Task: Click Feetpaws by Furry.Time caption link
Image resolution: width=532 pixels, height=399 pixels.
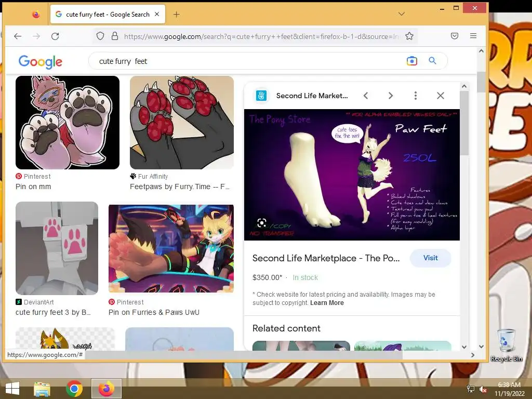Action: (180, 187)
